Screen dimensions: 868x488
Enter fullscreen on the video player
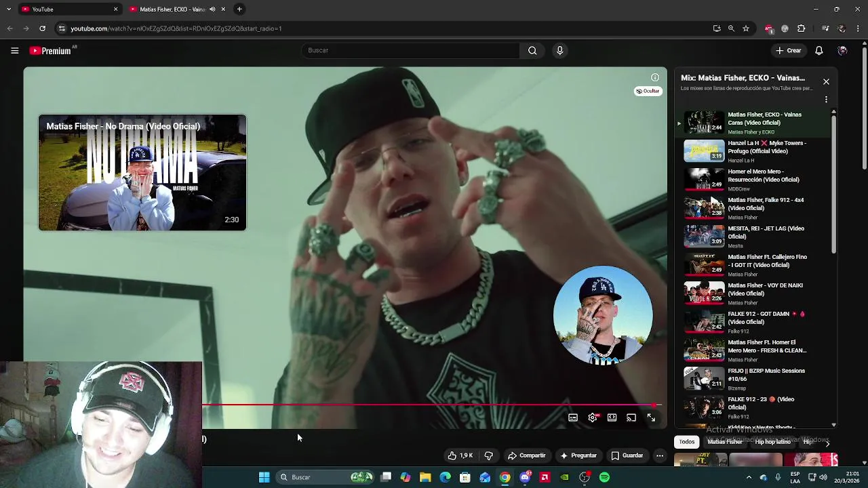(x=651, y=418)
